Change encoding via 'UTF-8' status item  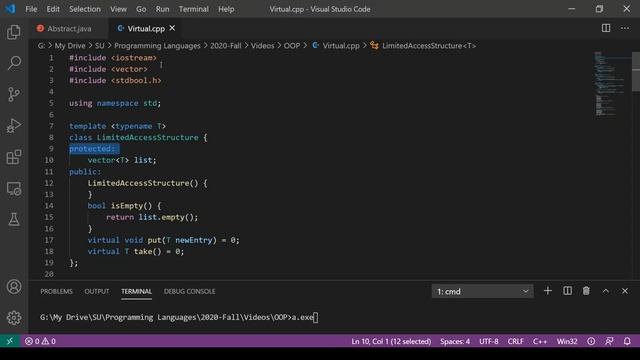[489, 341]
